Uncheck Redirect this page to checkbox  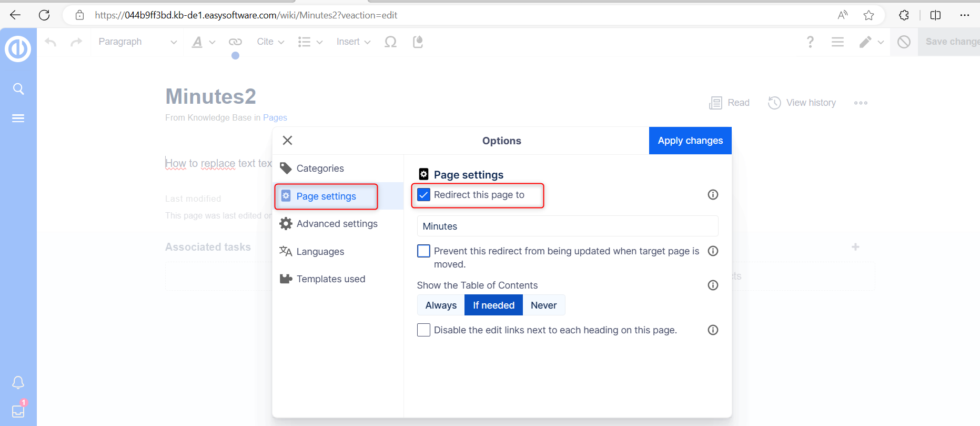pos(424,195)
